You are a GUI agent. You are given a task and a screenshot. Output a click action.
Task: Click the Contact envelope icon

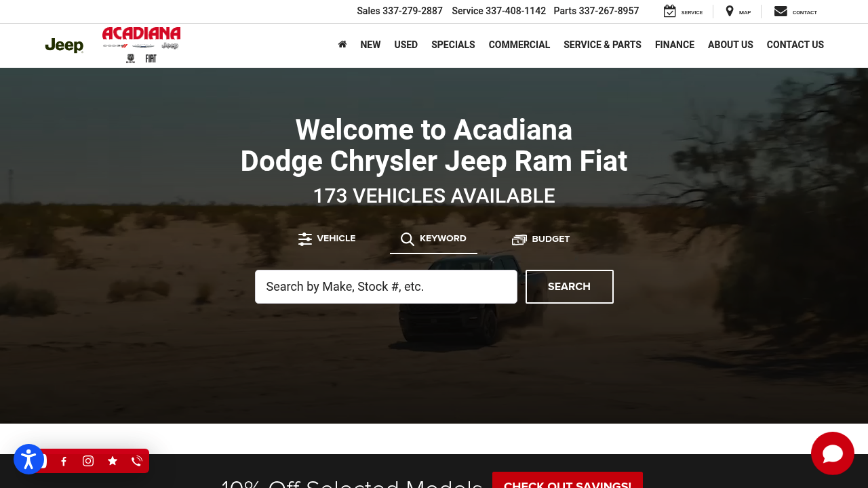(x=781, y=12)
